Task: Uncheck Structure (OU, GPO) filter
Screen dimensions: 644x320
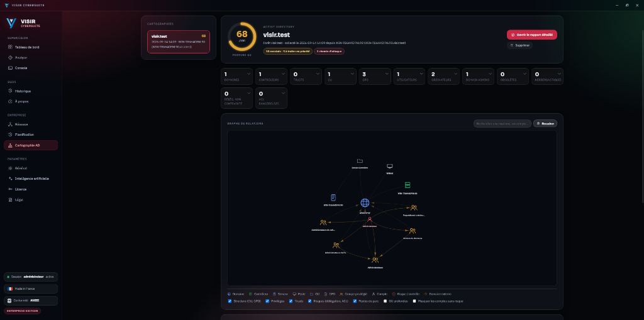Action: [230, 301]
